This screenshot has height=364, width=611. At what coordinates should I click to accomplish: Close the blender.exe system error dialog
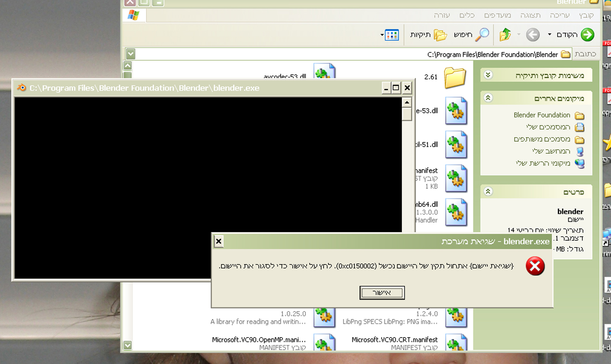tap(219, 242)
